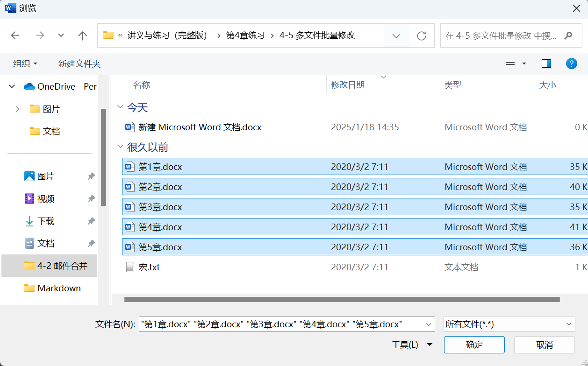This screenshot has height=366, width=588.
Task: Collapse the OneDrive tree node
Action: [12, 86]
